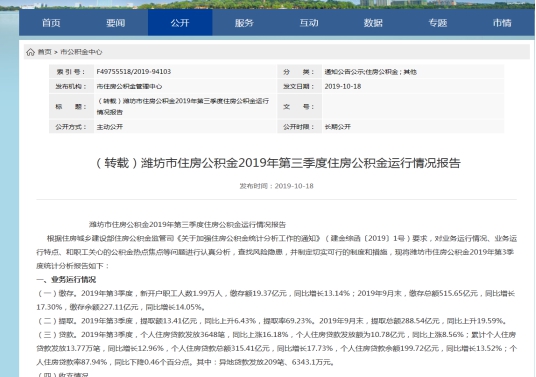Go to 首页 breadcrumb link
The image size is (536, 377).
[44, 52]
